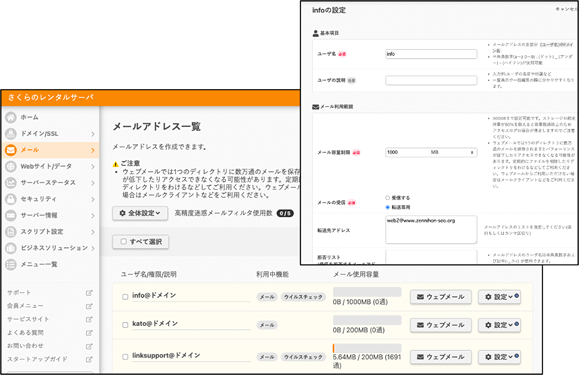Open the サーバーステータス menu item
The height and width of the screenshot is (375, 579).
coord(51,183)
